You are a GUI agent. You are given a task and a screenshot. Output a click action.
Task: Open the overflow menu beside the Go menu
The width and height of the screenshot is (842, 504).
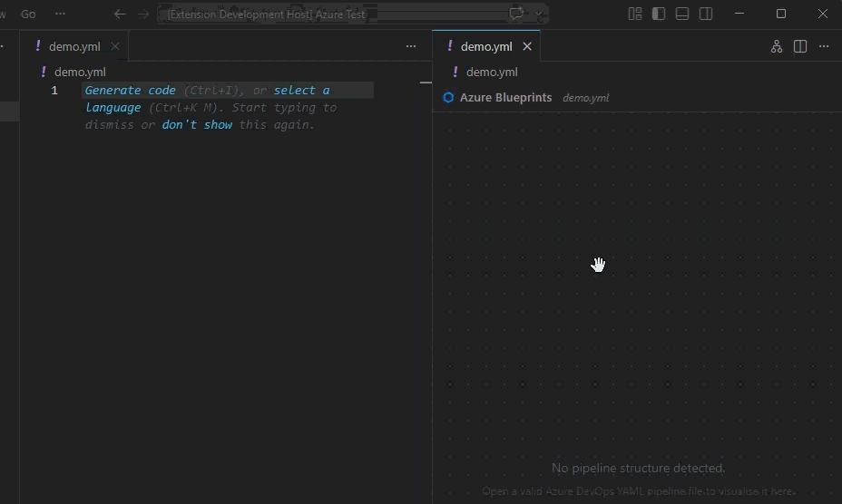tap(60, 14)
